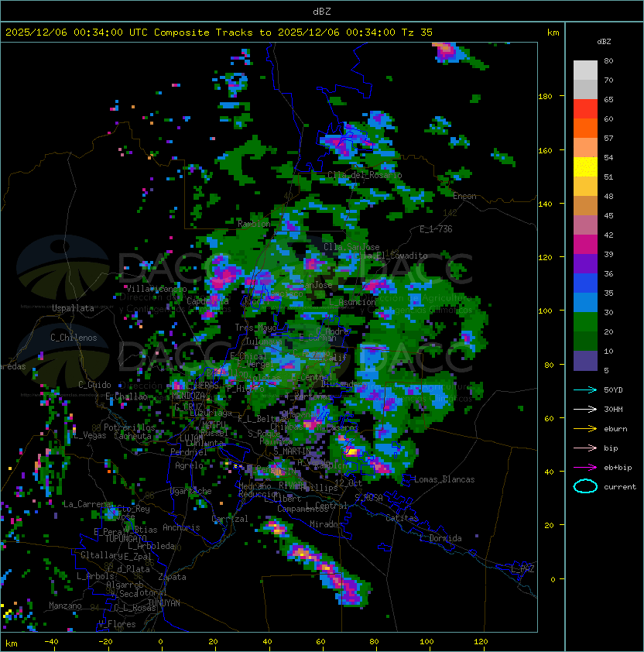Click the 'Tres_Mayo' map label
The image size is (644, 652).
point(255,328)
